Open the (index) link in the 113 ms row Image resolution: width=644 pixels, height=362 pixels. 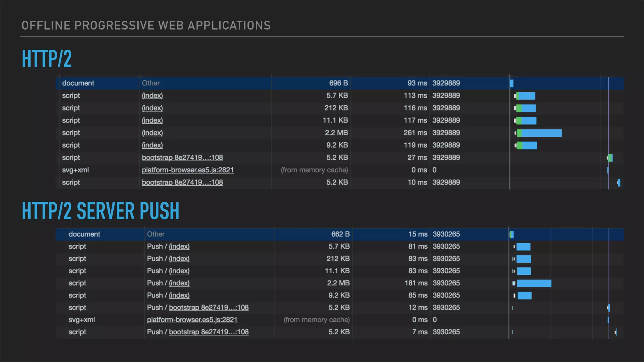point(152,96)
